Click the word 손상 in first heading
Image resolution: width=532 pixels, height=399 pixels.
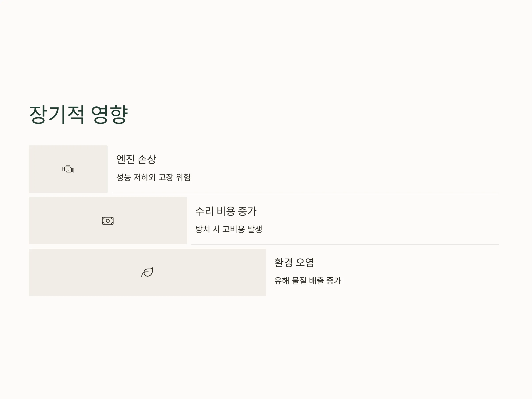tap(147, 159)
